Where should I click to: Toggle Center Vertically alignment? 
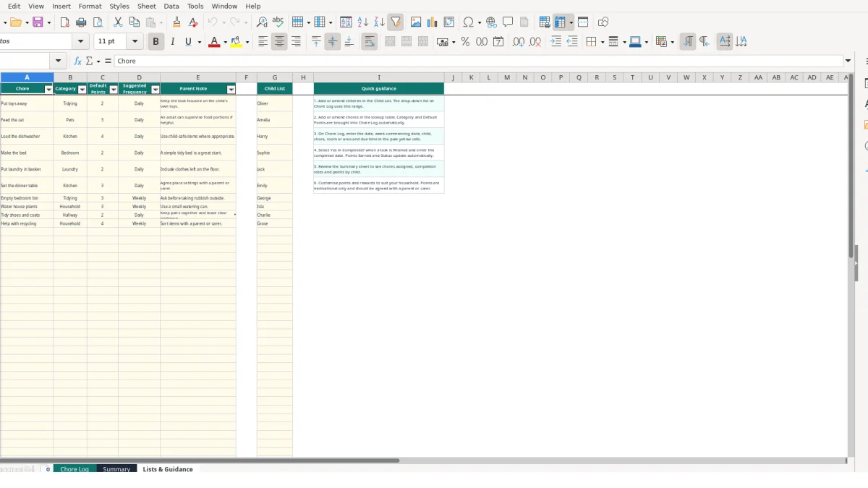(333, 42)
